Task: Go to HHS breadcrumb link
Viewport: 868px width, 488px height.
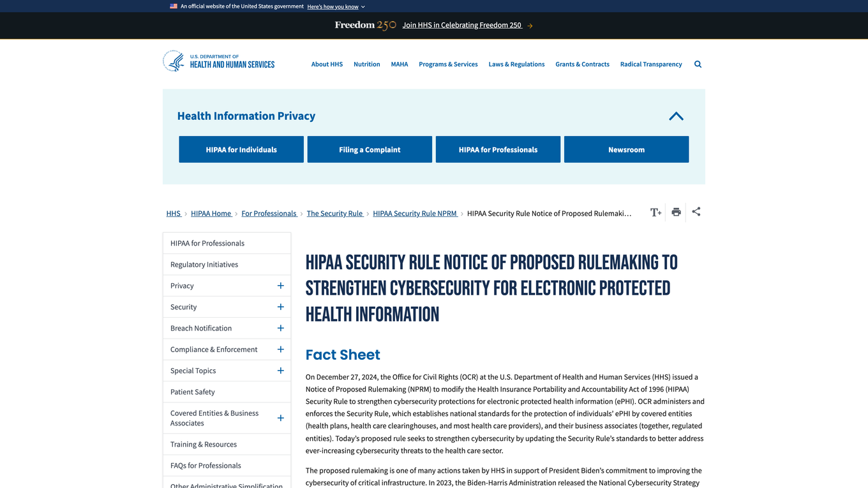Action: pyautogui.click(x=174, y=214)
